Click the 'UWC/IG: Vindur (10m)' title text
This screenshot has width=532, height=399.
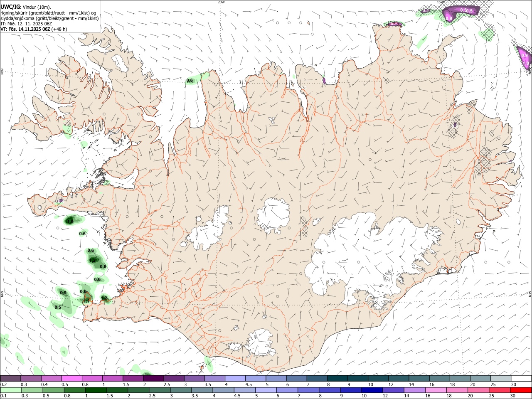26,7
